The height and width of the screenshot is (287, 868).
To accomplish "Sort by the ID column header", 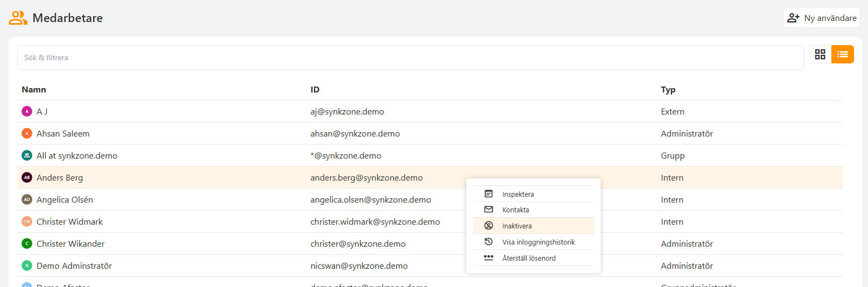I will pyautogui.click(x=315, y=90).
